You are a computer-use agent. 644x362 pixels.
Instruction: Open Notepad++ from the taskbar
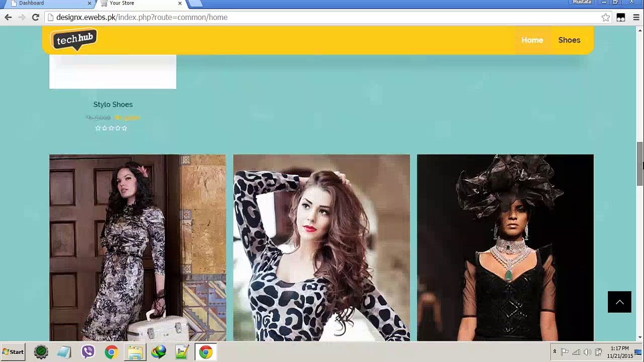pyautogui.click(x=182, y=352)
